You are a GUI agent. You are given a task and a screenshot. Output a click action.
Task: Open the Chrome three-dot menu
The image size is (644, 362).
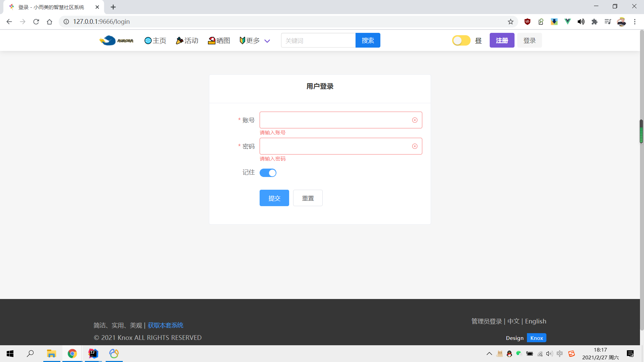[x=635, y=22]
